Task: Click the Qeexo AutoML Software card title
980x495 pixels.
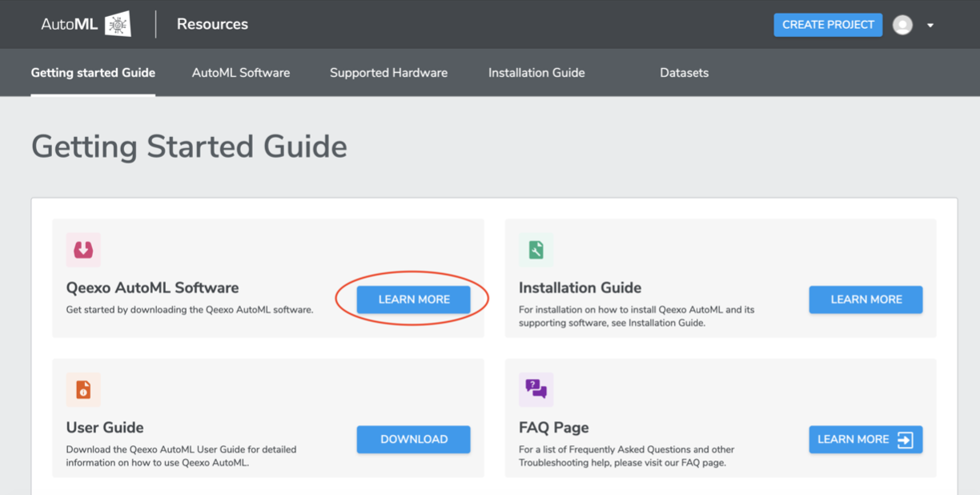Action: (x=152, y=288)
